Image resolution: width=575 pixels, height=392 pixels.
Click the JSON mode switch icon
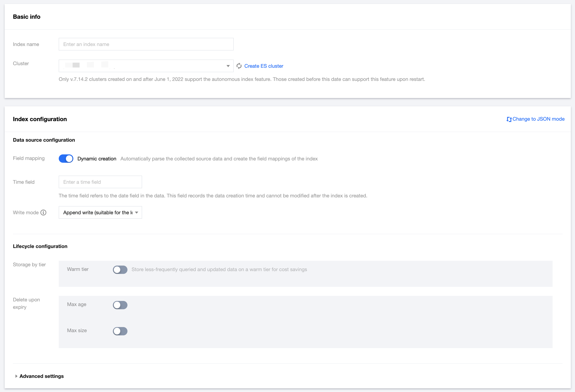[509, 119]
